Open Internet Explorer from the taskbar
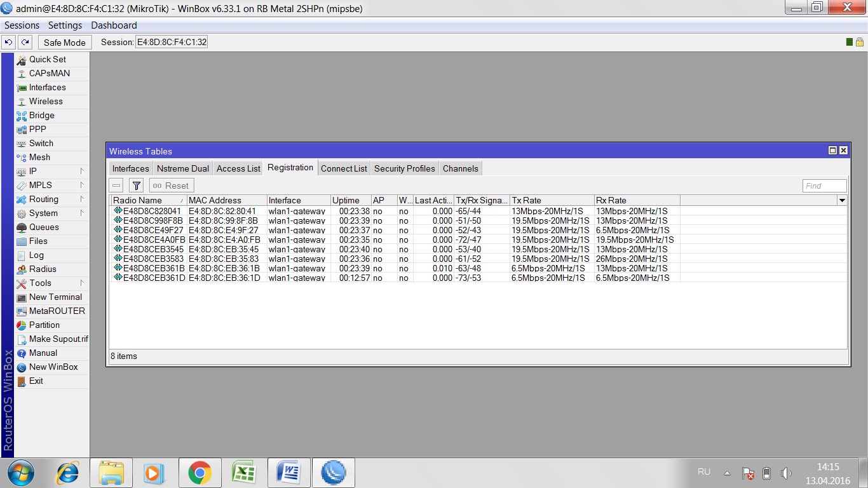Screen dimensions: 868x488 pos(67,473)
